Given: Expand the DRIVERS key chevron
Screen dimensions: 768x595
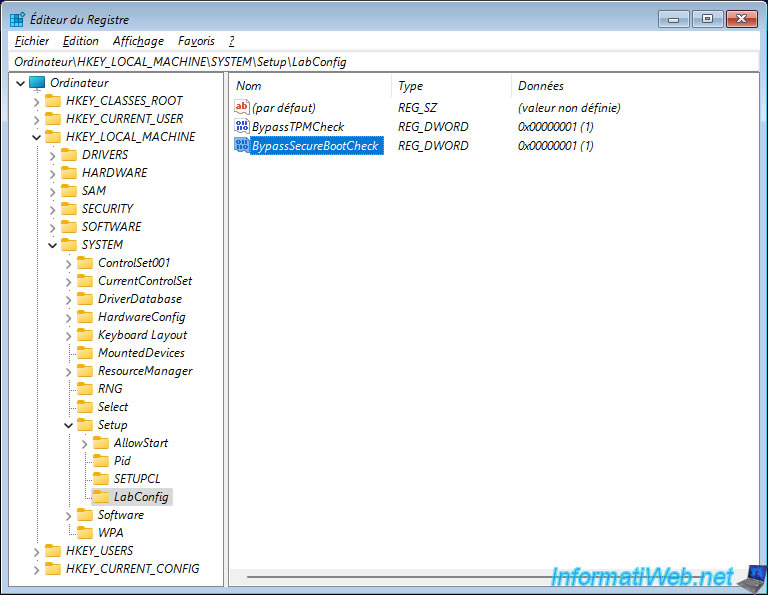Looking at the screenshot, I should click(52, 156).
